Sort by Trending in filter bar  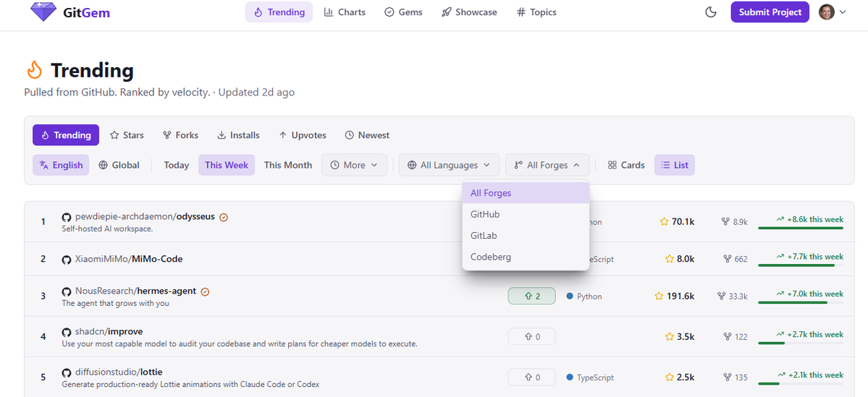[66, 135]
